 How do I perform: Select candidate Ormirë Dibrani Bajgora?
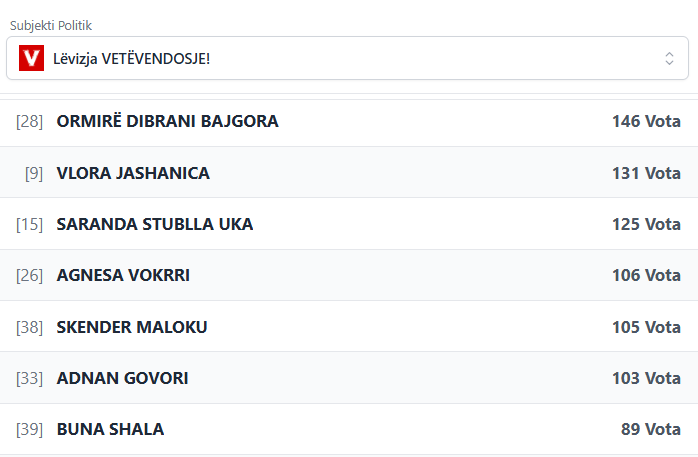167,122
